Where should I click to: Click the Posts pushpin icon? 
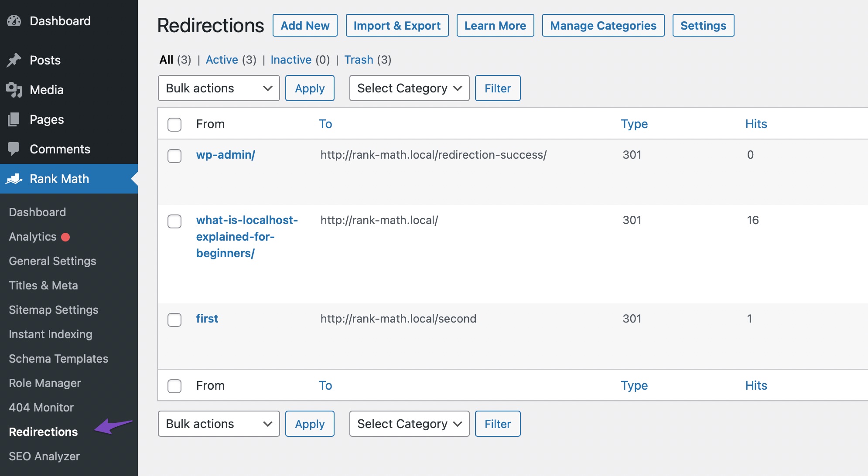point(14,60)
